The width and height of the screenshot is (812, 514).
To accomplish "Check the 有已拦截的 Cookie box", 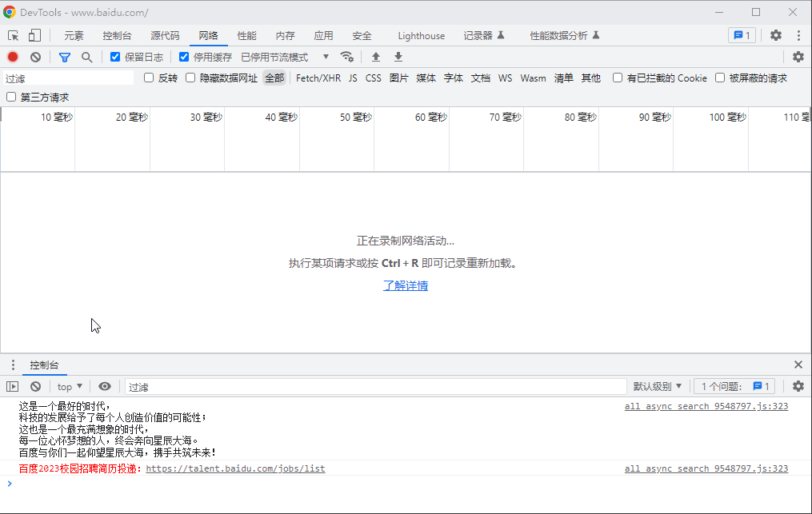I will (618, 78).
